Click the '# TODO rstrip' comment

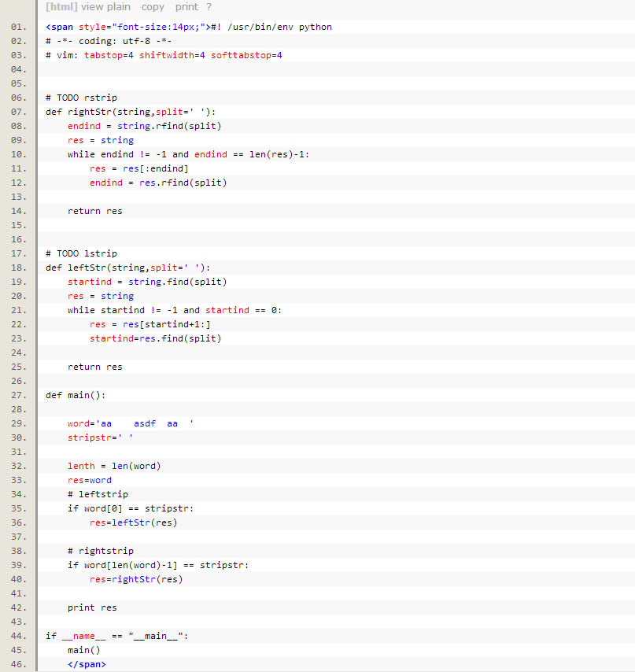[x=81, y=98]
